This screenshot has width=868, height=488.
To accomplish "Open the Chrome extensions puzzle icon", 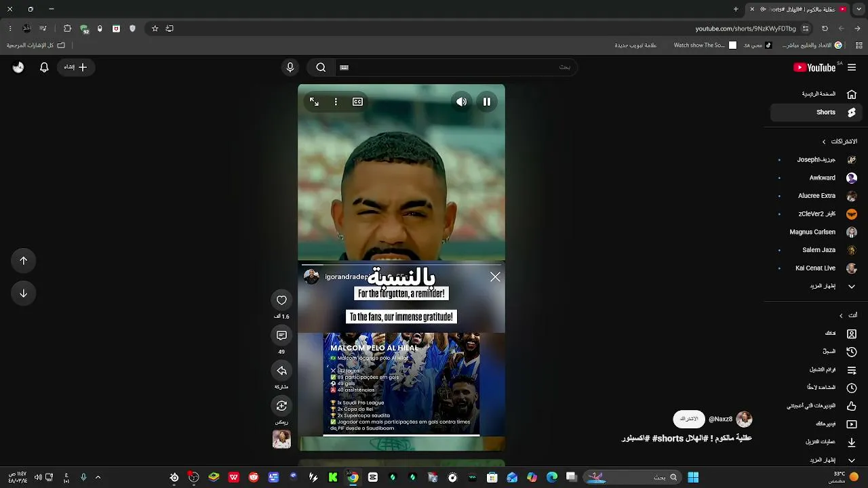I will tap(67, 28).
